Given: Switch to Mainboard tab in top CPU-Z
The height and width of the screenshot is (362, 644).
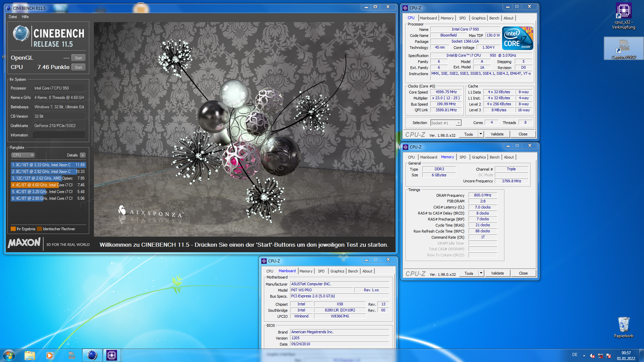Looking at the screenshot, I should click(428, 18).
